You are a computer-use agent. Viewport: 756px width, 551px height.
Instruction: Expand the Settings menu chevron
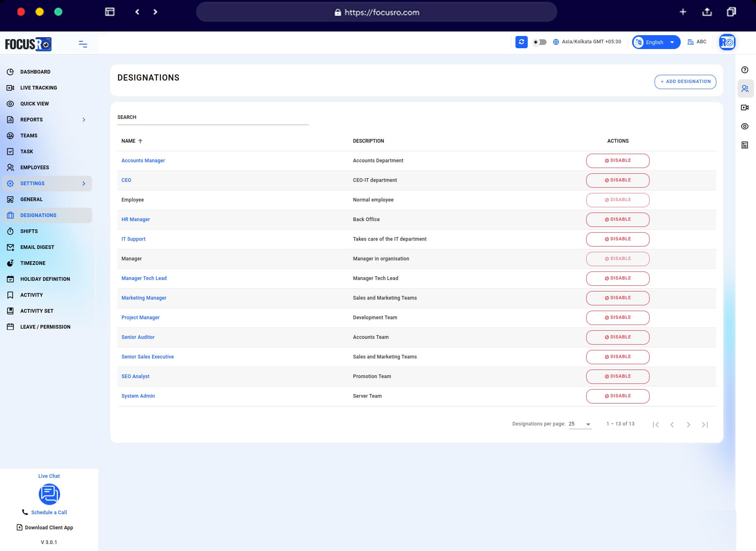84,183
